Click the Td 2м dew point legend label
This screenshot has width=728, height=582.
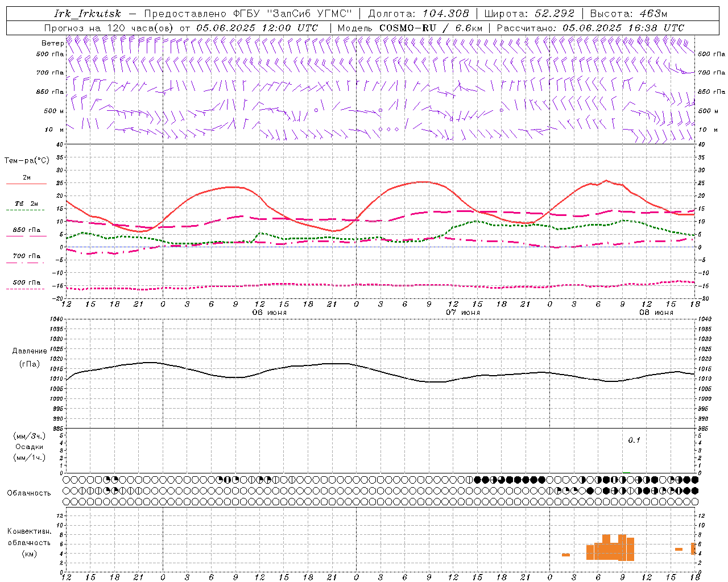26,203
